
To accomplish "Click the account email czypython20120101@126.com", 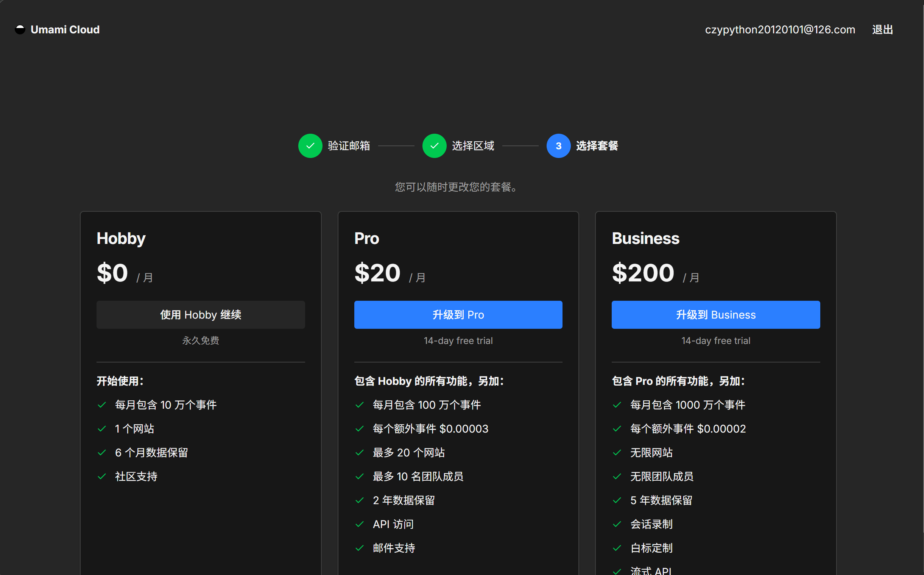I will [780, 30].
